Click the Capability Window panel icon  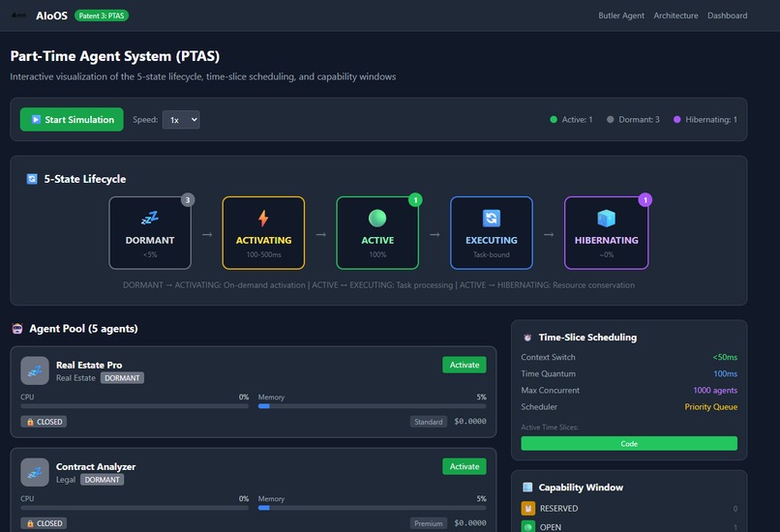point(527,488)
